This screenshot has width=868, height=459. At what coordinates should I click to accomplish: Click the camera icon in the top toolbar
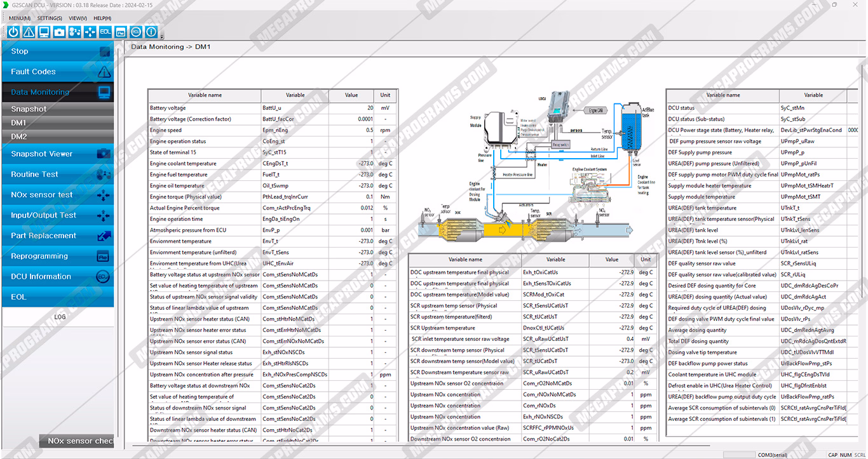point(59,32)
